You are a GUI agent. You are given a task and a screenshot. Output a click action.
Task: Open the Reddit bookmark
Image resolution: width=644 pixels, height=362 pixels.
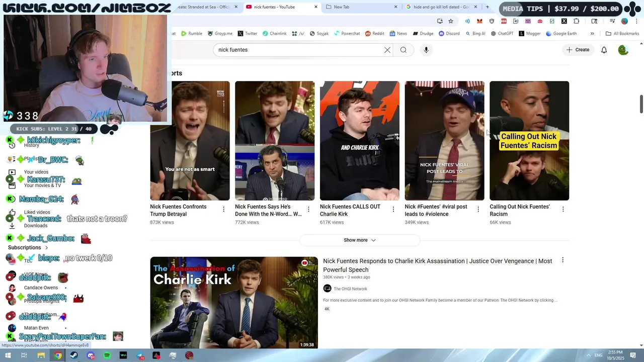click(375, 34)
